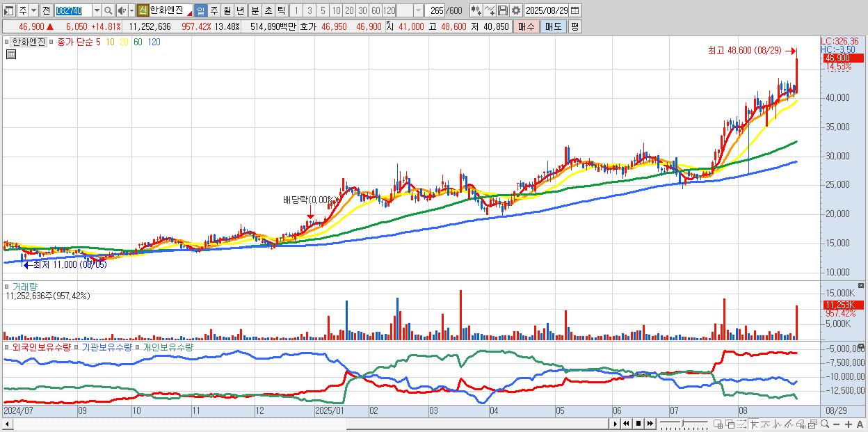
Task: Click the play playback button
Action: pyautogui.click(x=616, y=424)
